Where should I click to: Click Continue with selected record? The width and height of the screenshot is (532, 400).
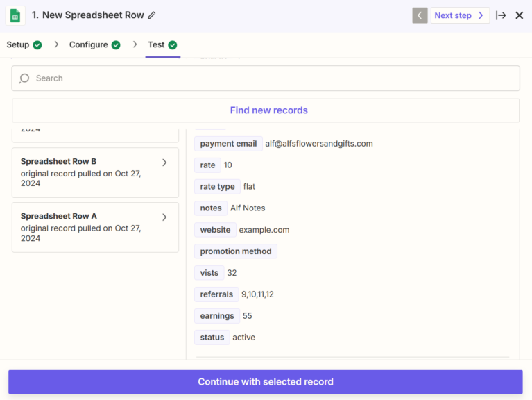[266, 382]
